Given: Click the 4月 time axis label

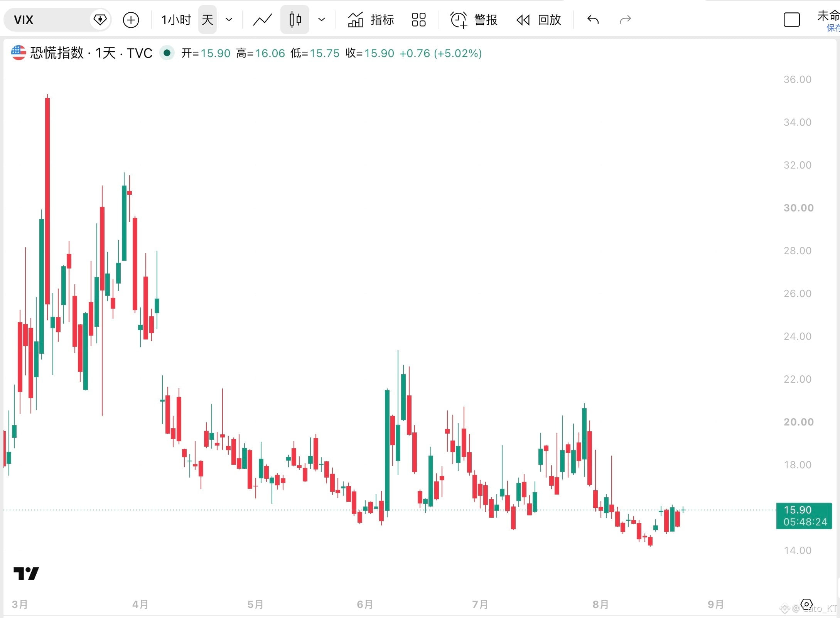Looking at the screenshot, I should [140, 604].
